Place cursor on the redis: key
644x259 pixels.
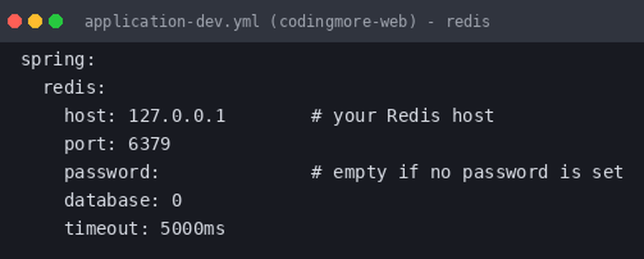pos(74,88)
